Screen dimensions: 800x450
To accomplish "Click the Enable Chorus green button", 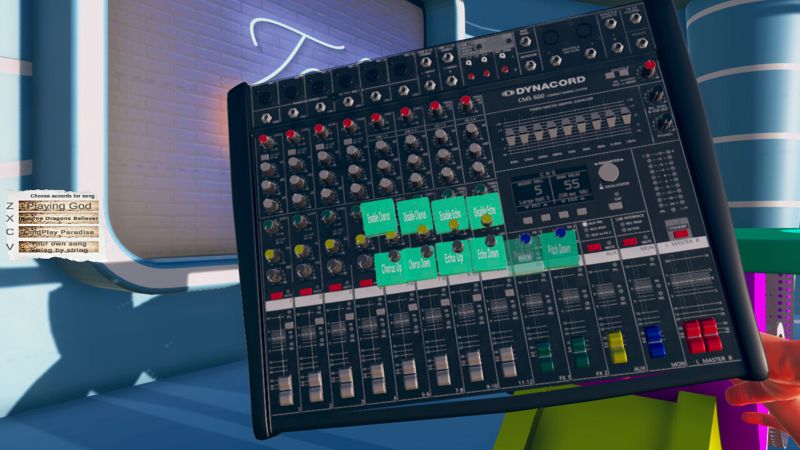I will [x=378, y=218].
